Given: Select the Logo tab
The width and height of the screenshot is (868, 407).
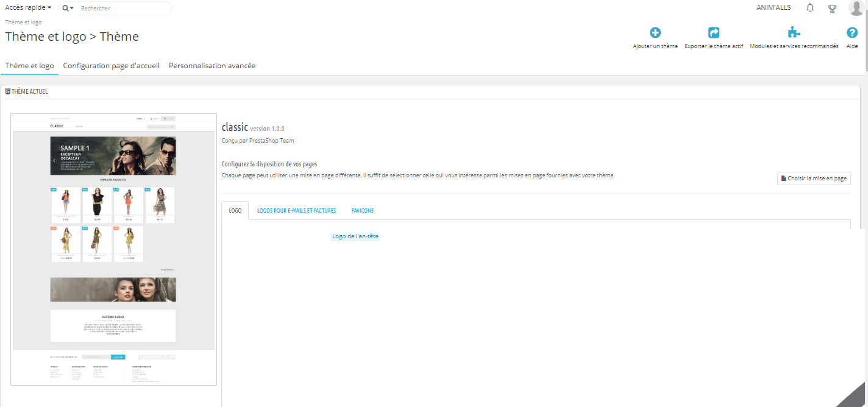Looking at the screenshot, I should pyautogui.click(x=235, y=211).
